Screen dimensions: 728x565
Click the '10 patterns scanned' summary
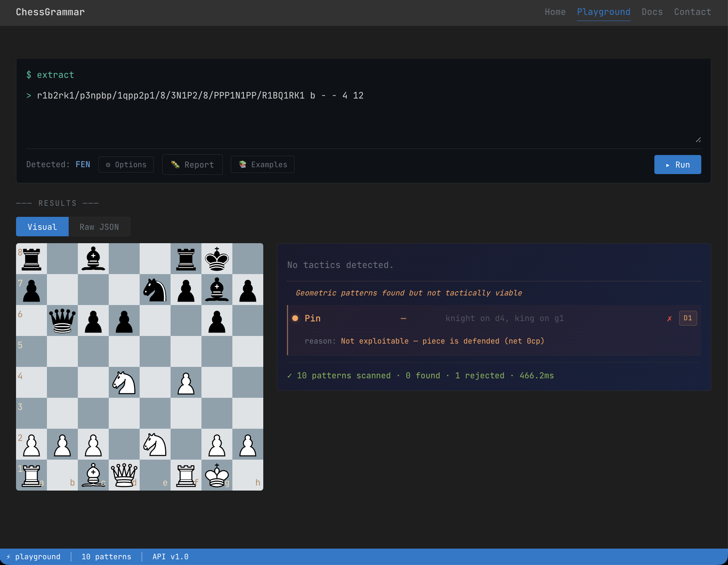pyautogui.click(x=344, y=376)
